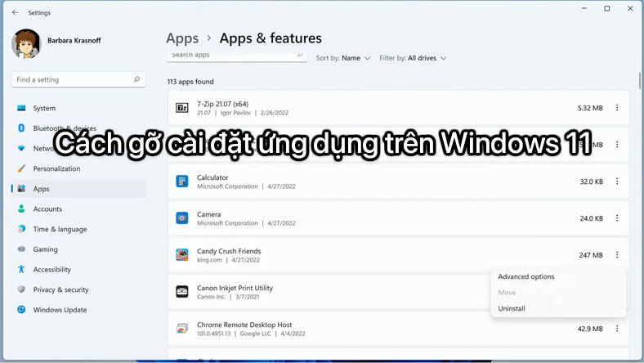Click the 7-Zip app icon
The height and width of the screenshot is (363, 644).
coord(182,108)
